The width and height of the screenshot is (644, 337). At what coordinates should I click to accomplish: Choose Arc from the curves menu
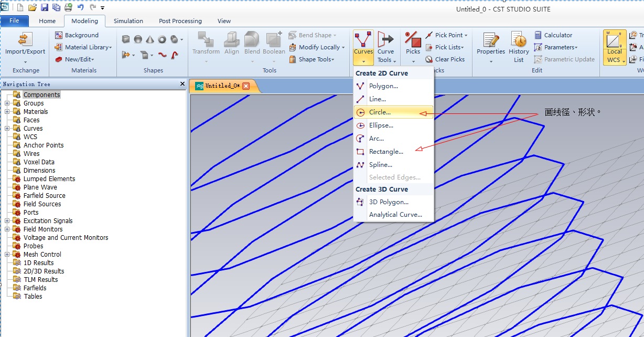click(x=394, y=139)
